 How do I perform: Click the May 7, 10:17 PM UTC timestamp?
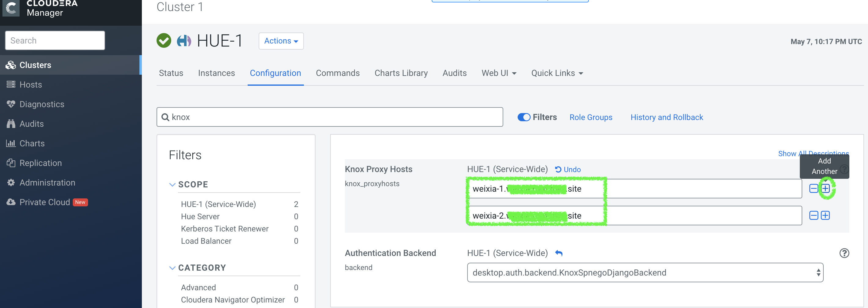[x=826, y=42]
